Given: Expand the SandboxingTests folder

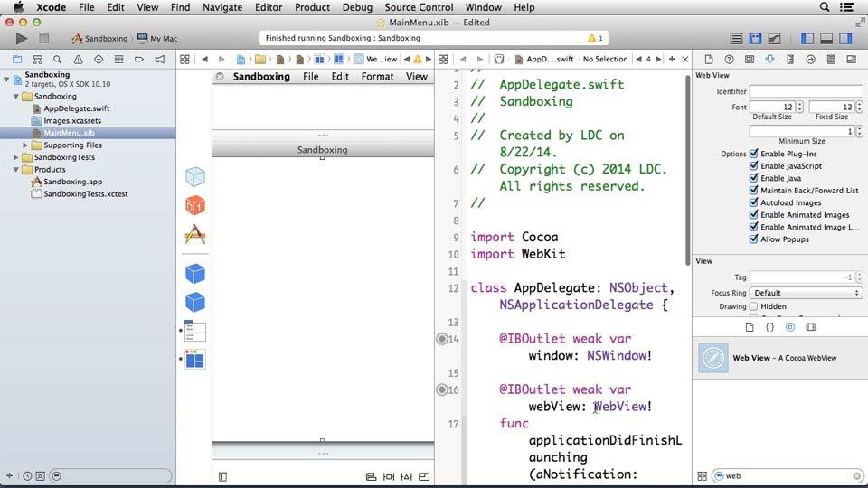Looking at the screenshot, I should coord(16,157).
